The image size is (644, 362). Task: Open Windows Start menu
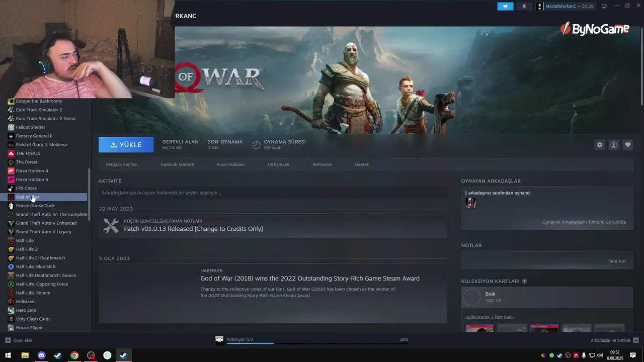coord(8,355)
